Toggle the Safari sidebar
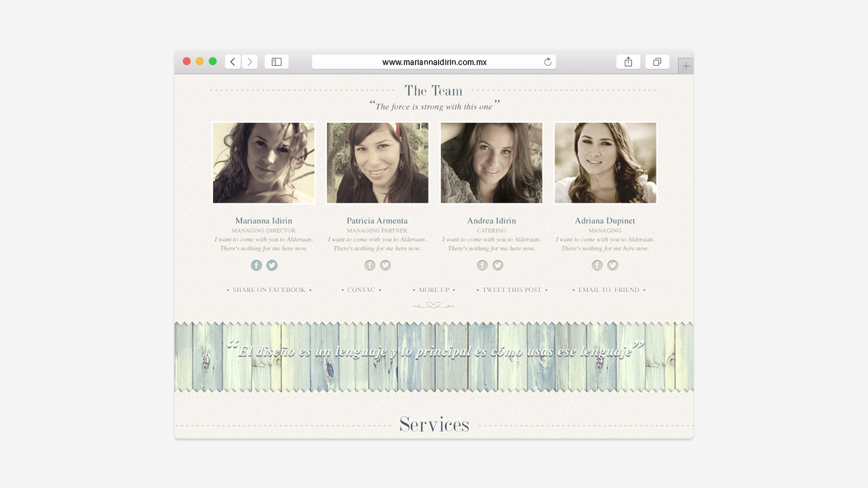Image resolution: width=868 pixels, height=488 pixels. tap(277, 62)
